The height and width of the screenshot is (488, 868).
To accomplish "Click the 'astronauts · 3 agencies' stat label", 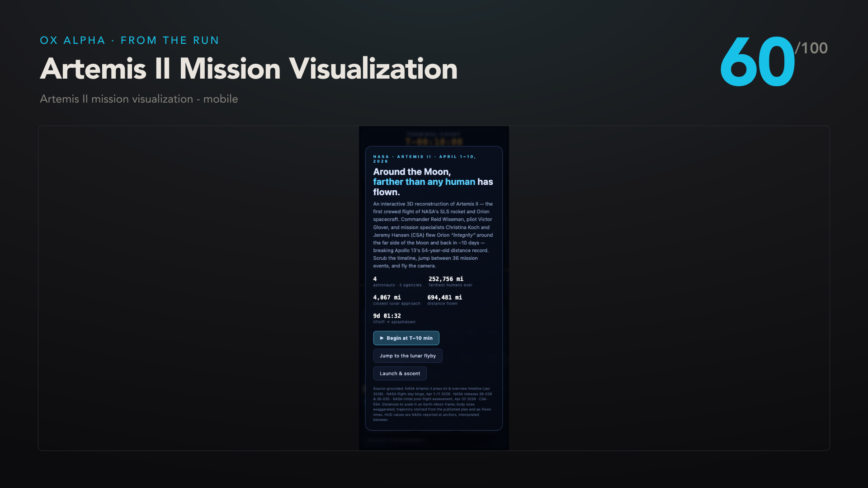I will tap(397, 285).
